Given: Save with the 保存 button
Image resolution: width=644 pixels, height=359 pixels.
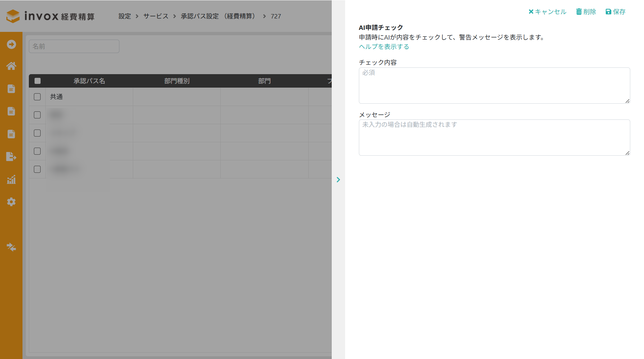Looking at the screenshot, I should coord(615,12).
